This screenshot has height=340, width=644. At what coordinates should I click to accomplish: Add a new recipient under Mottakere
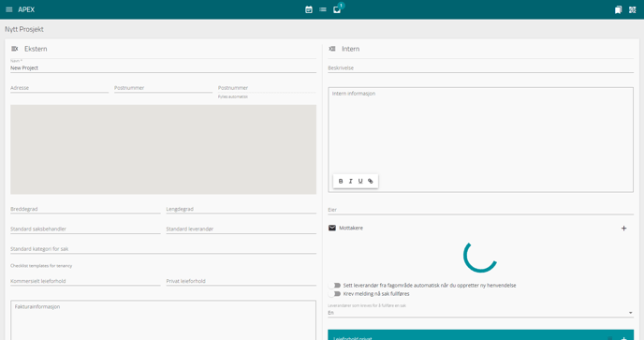pyautogui.click(x=623, y=229)
